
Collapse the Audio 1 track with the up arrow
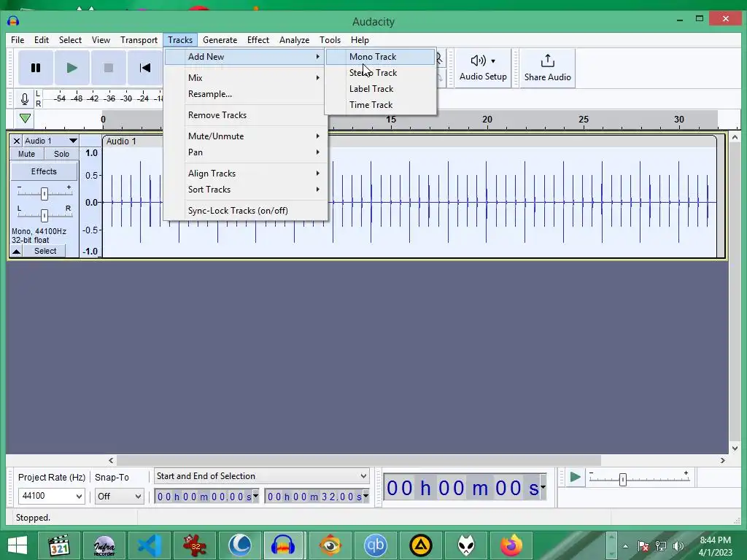[x=17, y=251]
